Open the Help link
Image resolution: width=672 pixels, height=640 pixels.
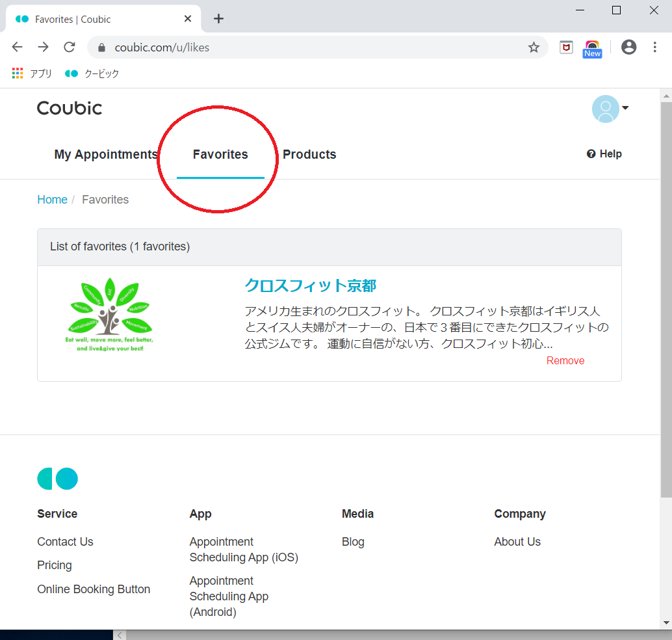click(604, 154)
